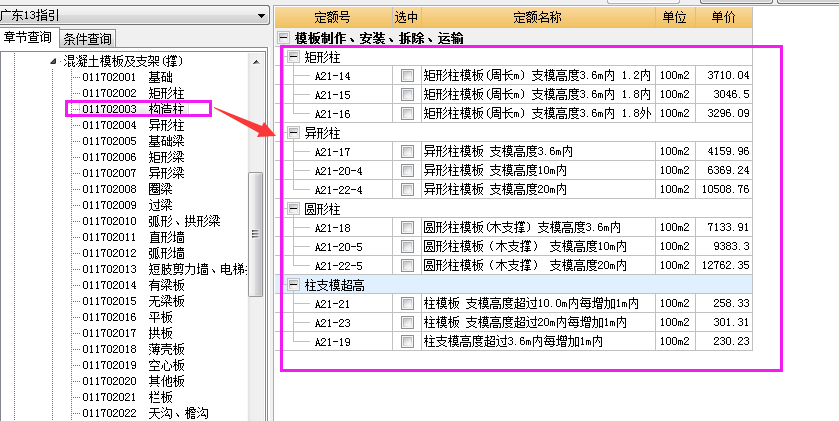Select tree item 011702006 矩形梁
Image resolution: width=839 pixels, height=421 pixels.
133,157
